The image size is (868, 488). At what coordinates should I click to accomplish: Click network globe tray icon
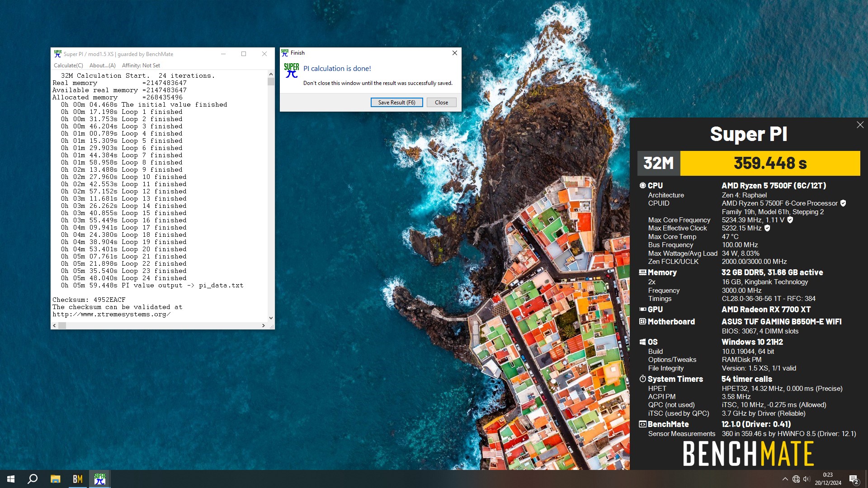(796, 479)
